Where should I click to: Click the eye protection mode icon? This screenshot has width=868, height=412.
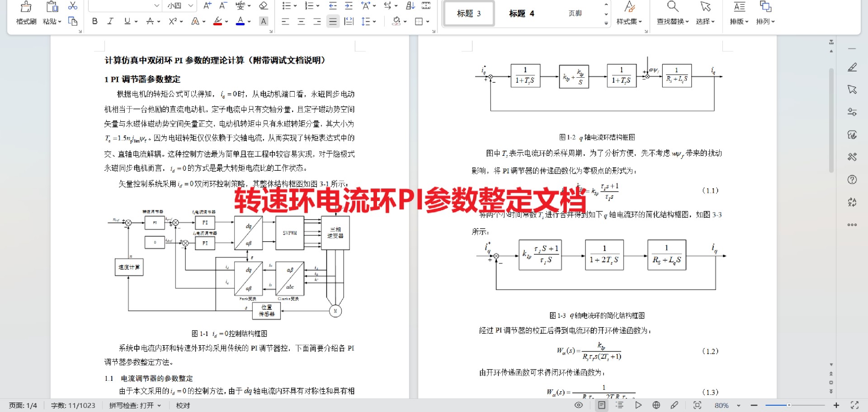(579, 405)
